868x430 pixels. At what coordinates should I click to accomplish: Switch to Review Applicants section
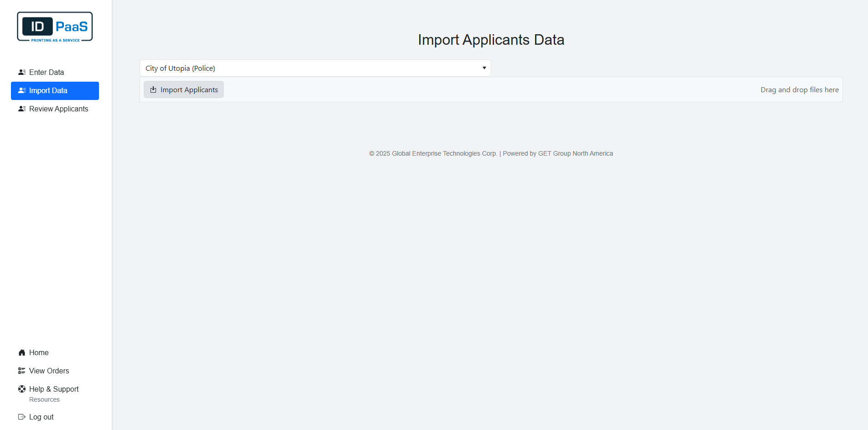pyautogui.click(x=58, y=109)
